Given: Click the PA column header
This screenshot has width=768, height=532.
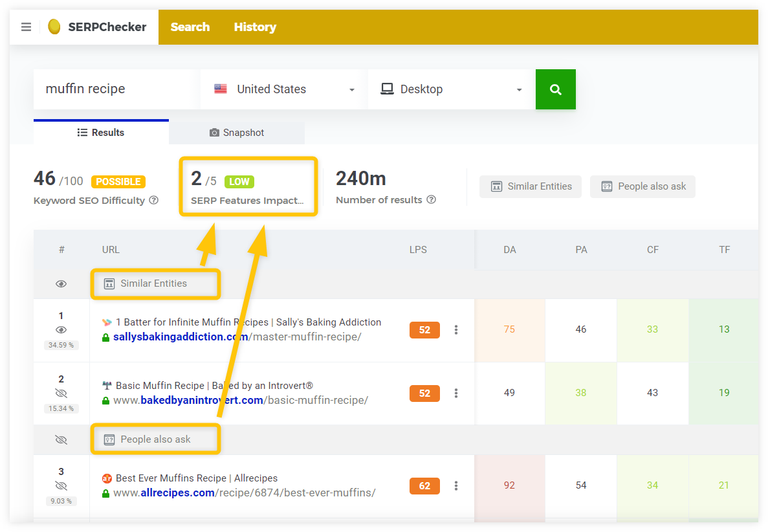Looking at the screenshot, I should click(581, 250).
